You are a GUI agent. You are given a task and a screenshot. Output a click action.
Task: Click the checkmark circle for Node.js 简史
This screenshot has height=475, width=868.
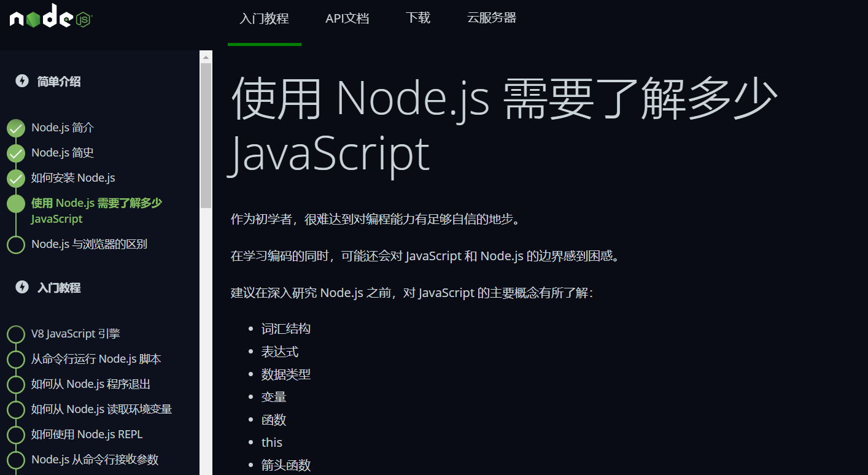click(x=16, y=153)
